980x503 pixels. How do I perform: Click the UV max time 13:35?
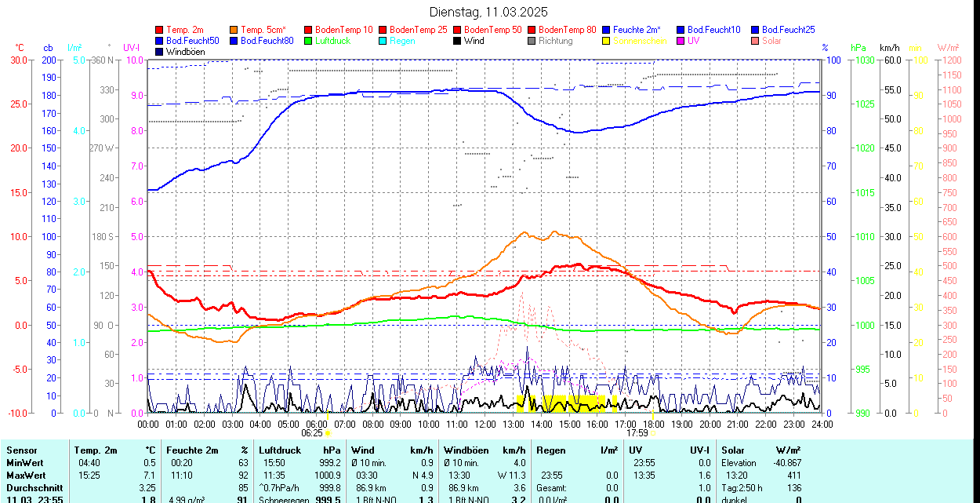tap(645, 476)
